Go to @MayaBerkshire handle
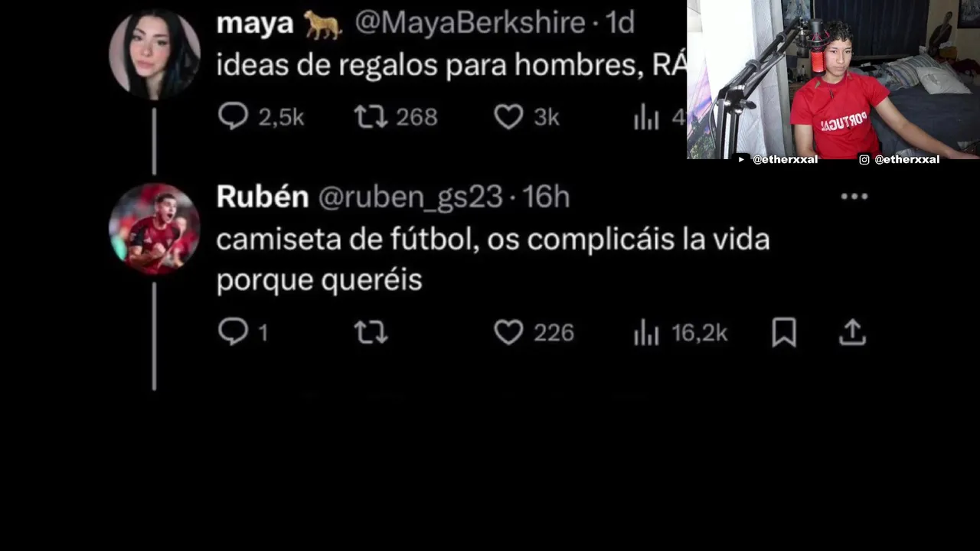This screenshot has width=980, height=551. (x=470, y=23)
